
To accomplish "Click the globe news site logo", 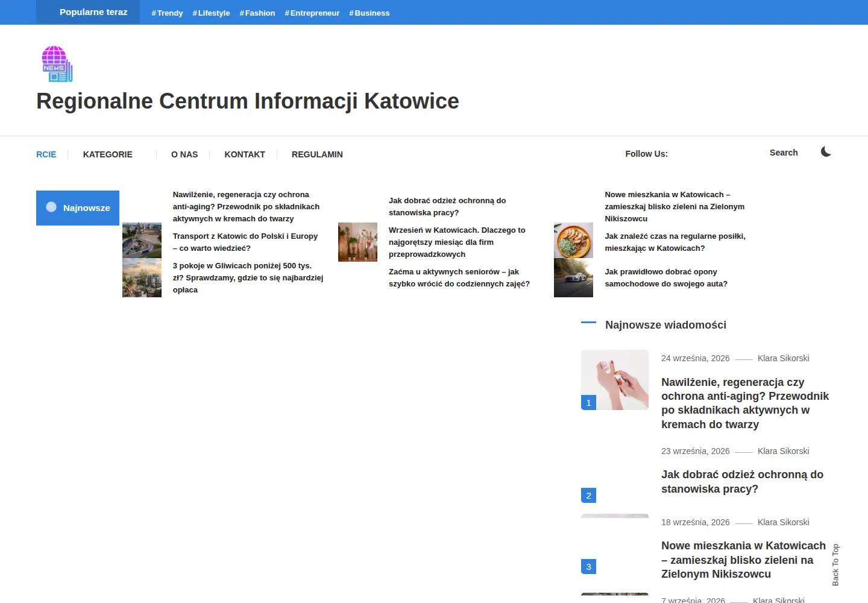I will (57, 64).
